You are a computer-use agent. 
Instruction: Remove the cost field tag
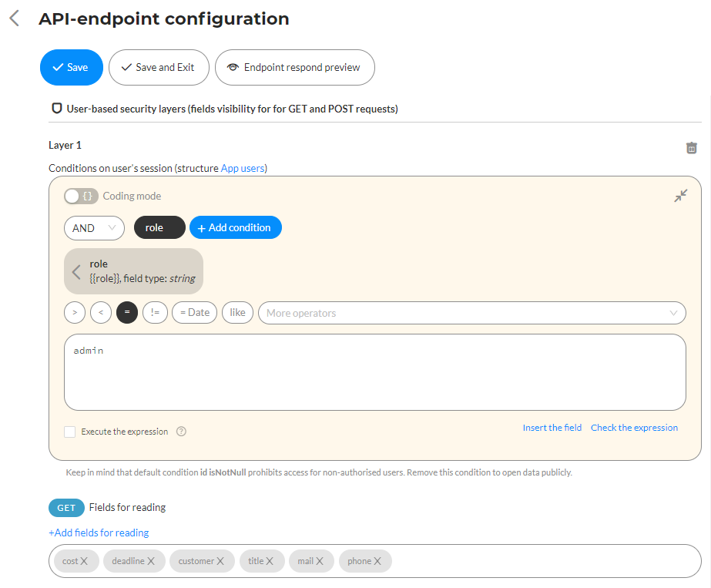(84, 561)
